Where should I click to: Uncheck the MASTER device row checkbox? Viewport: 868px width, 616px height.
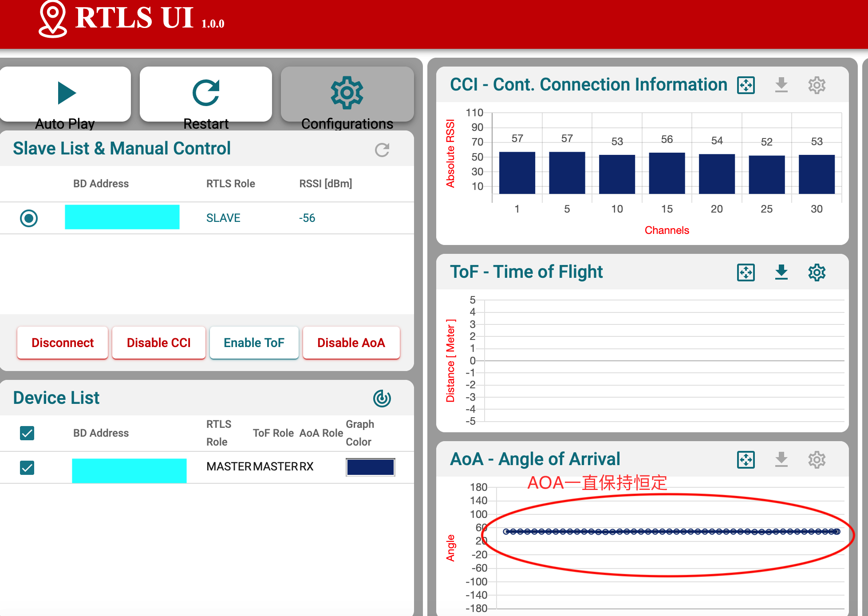(x=27, y=467)
